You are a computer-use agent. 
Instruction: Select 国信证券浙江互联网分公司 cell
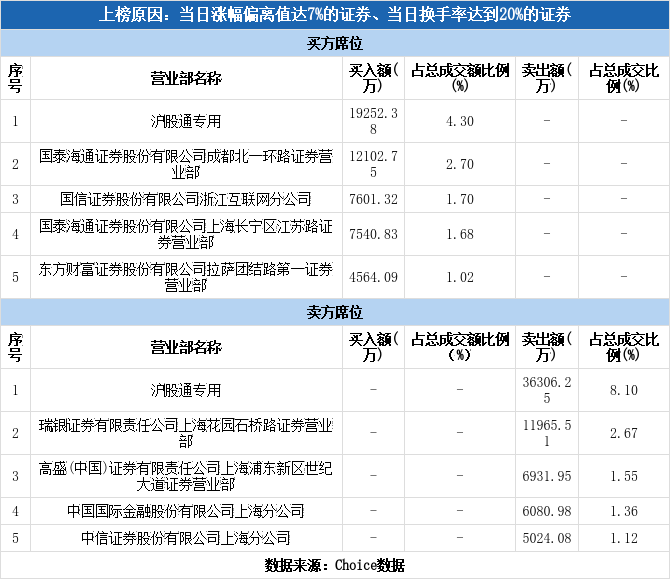click(x=186, y=199)
